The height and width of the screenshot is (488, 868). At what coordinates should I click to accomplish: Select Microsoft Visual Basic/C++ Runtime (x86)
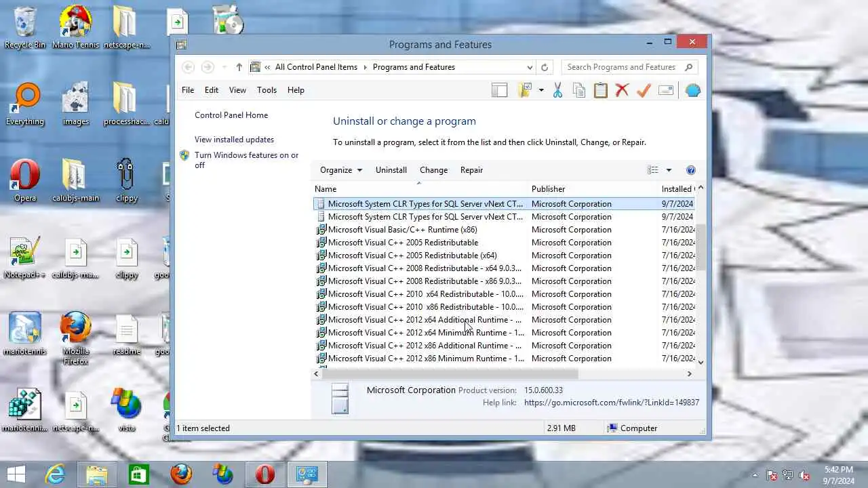pos(505,230)
